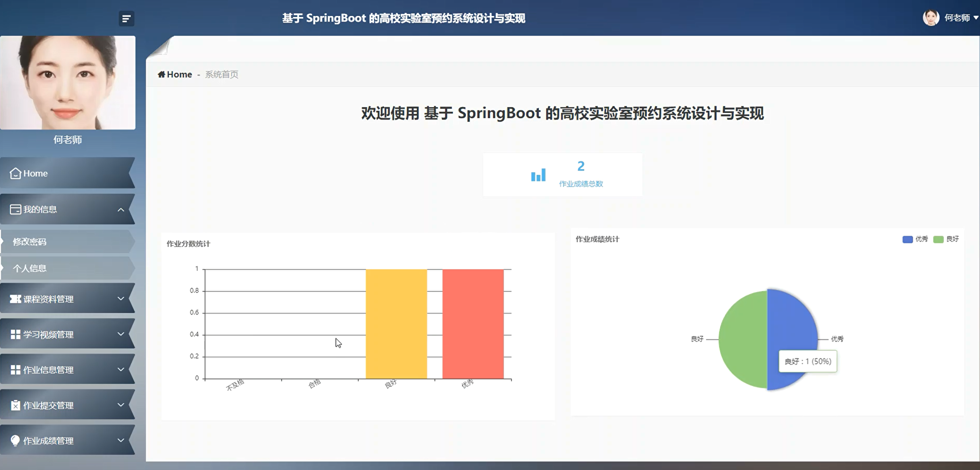This screenshot has height=470, width=980.
Task: Click the breadcrumb home icon
Action: tap(162, 74)
